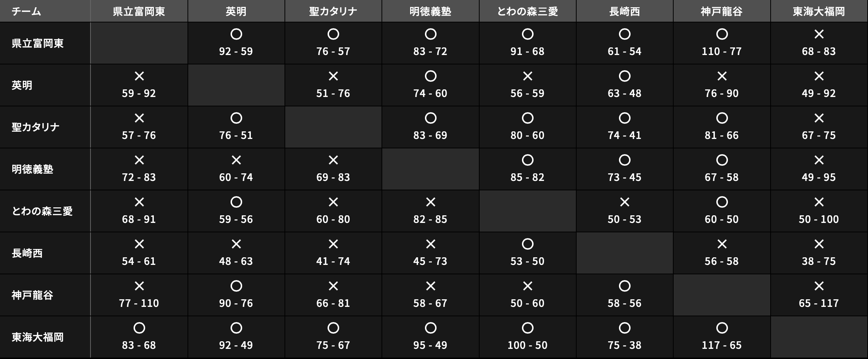Screen dimensions: 868x359
Task: Click the loss cross above score 77 - 110
Action: pos(139,286)
